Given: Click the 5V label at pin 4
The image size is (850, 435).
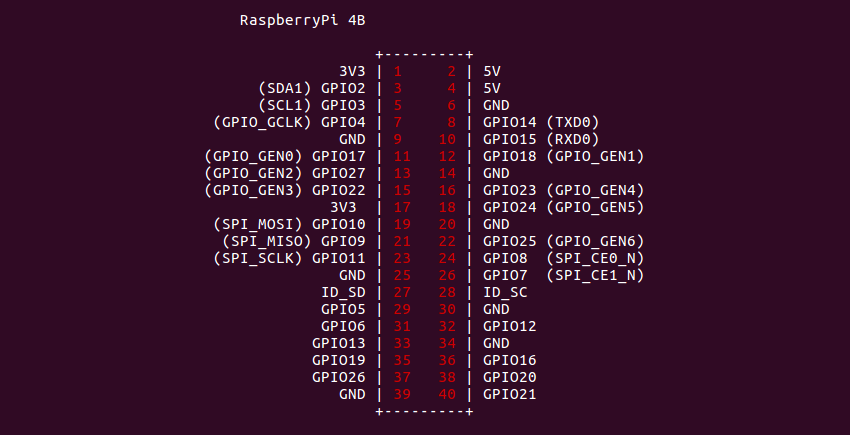Looking at the screenshot, I should tap(492, 88).
